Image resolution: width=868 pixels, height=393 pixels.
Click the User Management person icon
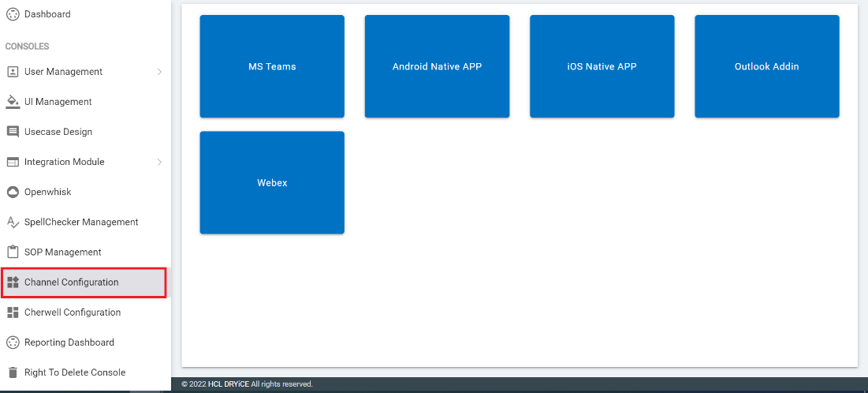tap(13, 72)
